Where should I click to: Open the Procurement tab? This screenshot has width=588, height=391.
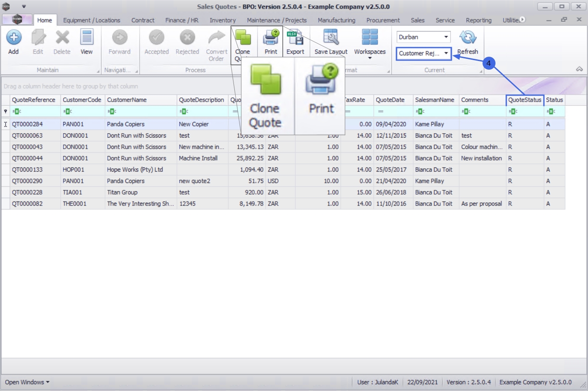tap(383, 20)
